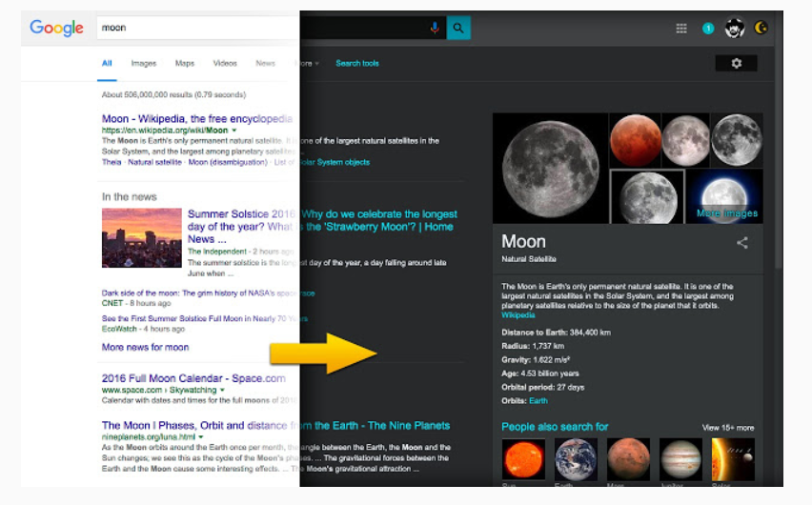Image resolution: width=812 pixels, height=505 pixels.
Task: Open the First Summer Solstice Full Moon article
Action: pyautogui.click(x=205, y=318)
